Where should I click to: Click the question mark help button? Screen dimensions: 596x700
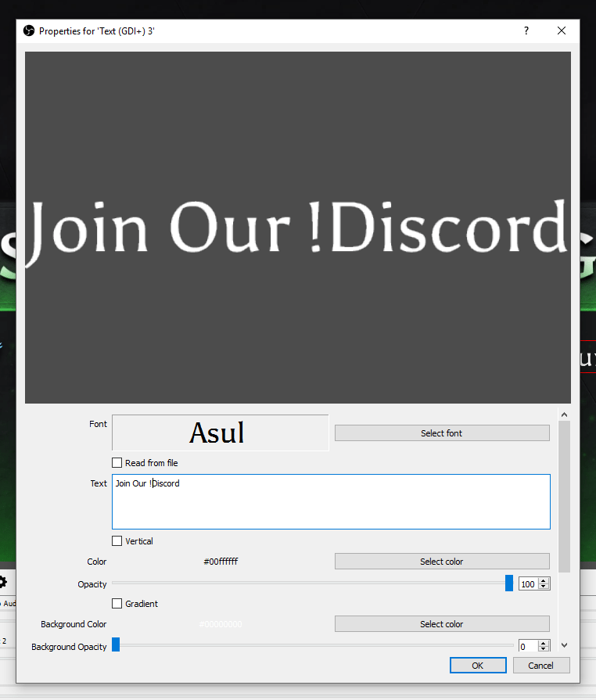(526, 31)
